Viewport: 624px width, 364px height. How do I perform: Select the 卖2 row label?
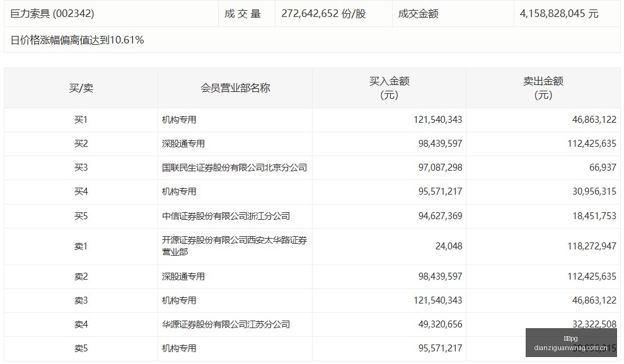(x=81, y=276)
